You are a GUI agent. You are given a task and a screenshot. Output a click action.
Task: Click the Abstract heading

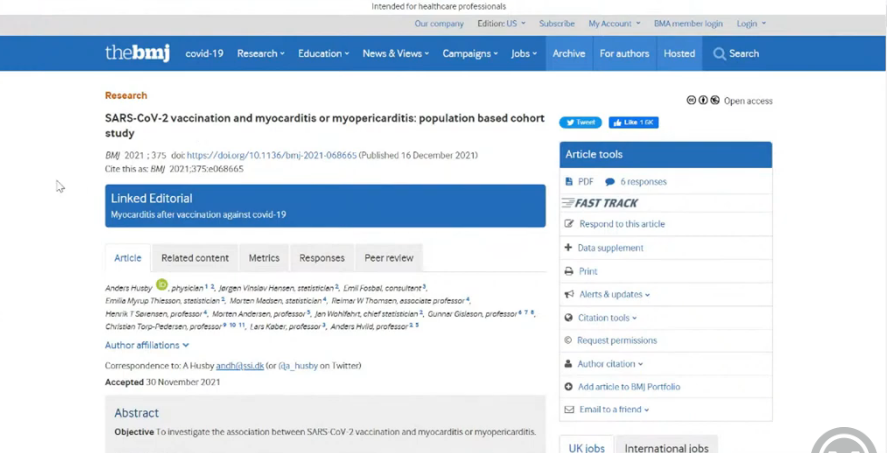(x=136, y=413)
